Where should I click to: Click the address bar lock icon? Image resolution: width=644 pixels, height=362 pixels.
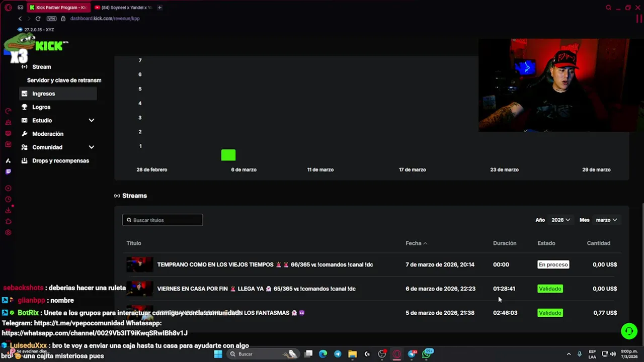coord(63,19)
